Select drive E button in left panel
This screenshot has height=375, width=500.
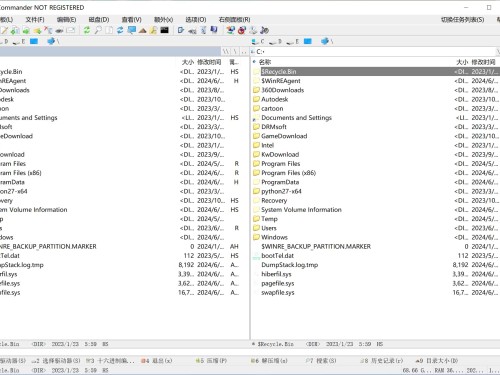(19, 41)
